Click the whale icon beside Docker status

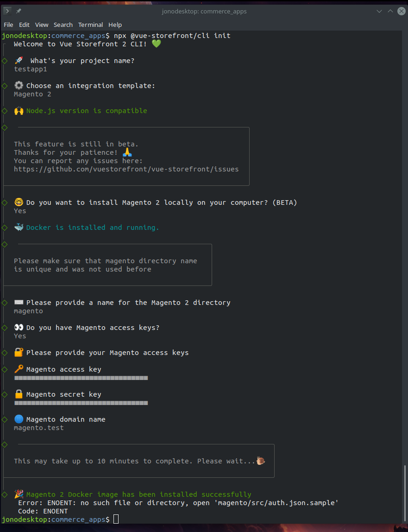click(19, 228)
